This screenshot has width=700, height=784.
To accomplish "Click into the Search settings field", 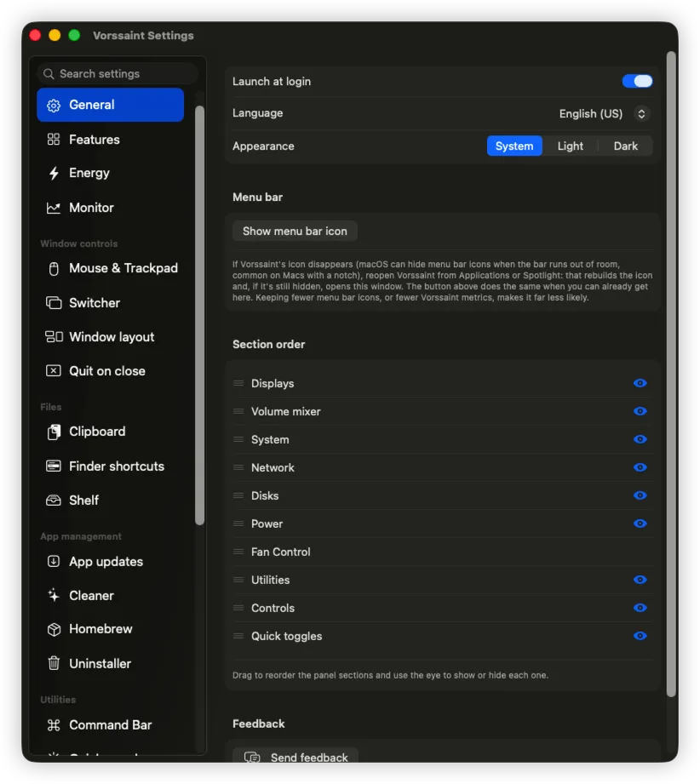I will [x=117, y=74].
